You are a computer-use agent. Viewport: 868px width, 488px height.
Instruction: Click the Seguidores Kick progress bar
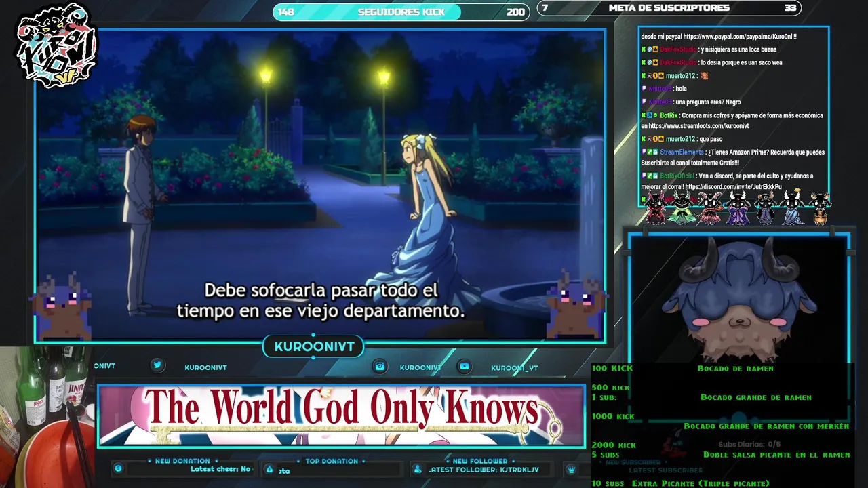[401, 12]
